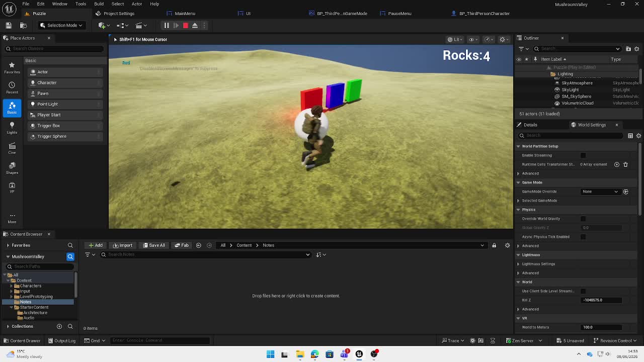Toggle the Outliner visibility eye column header
The height and width of the screenshot is (362, 644).
pos(519,59)
